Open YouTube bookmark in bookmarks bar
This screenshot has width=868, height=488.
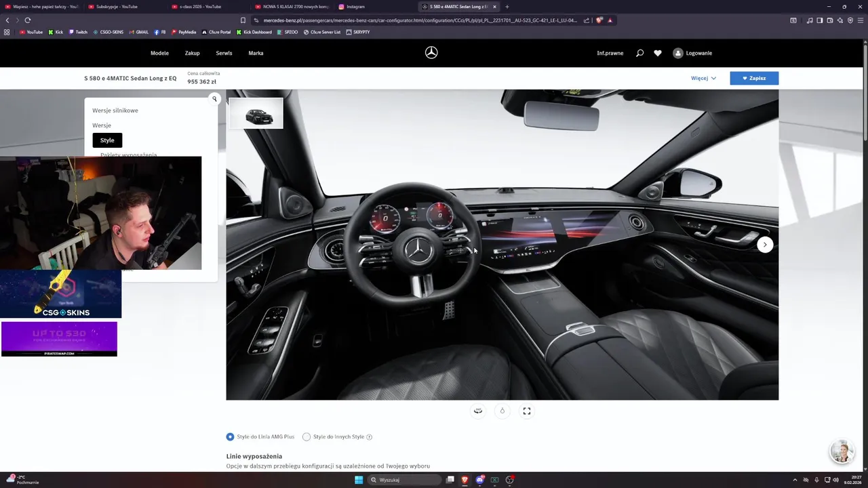tap(31, 32)
